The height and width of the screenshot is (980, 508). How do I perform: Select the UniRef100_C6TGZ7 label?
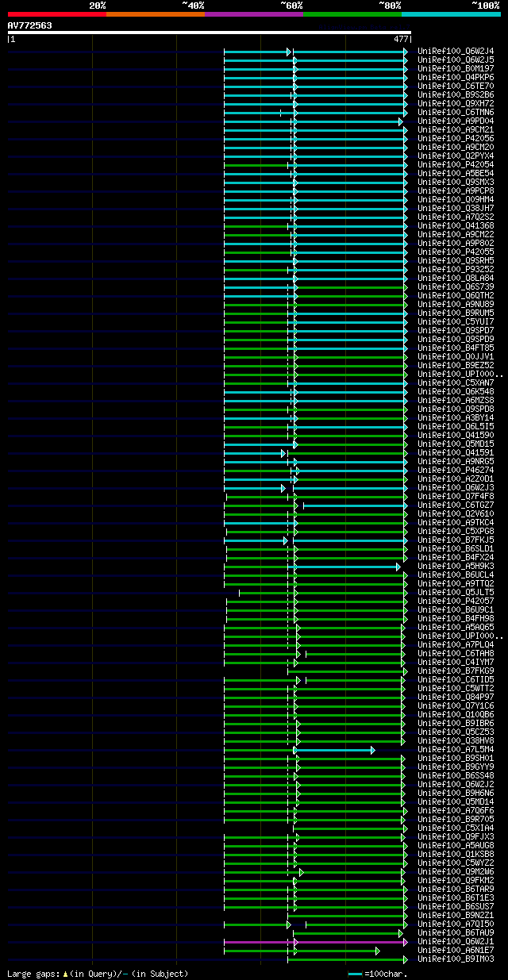[456, 505]
